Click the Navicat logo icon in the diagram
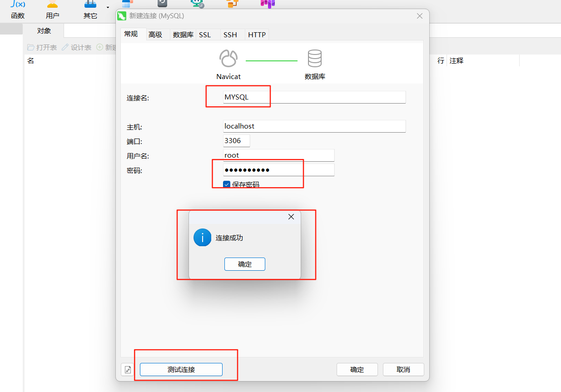The image size is (561, 392). point(228,59)
